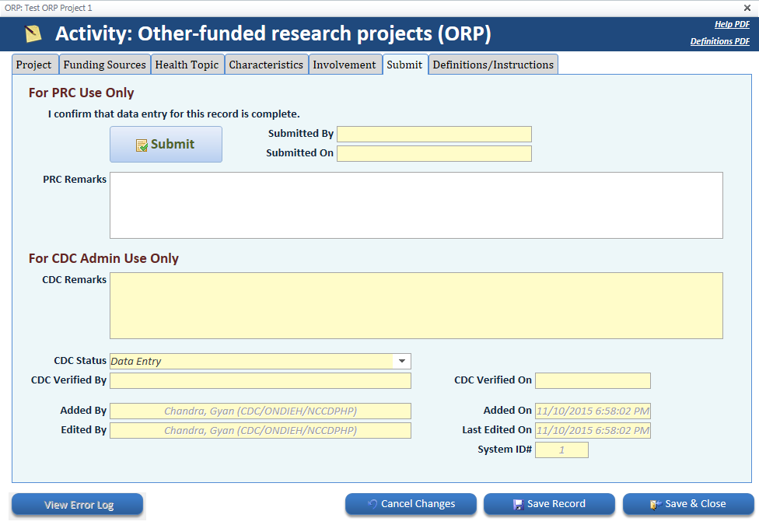The image size is (759, 532).
Task: Click the 'For PRC Use Only' heading
Action: 82,93
